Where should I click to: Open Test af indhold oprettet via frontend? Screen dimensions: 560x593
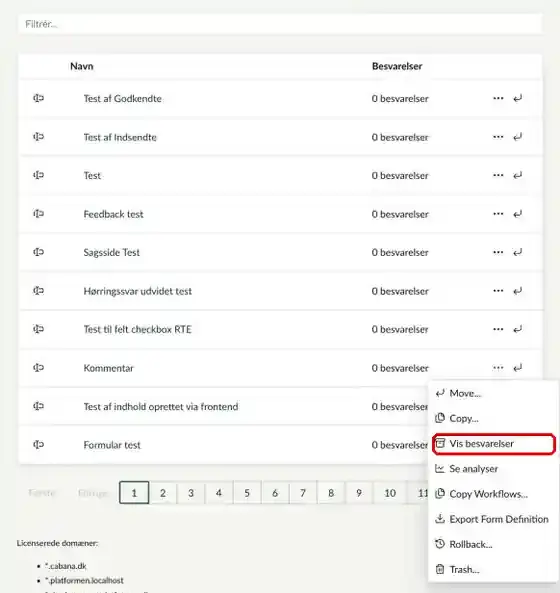(x=161, y=407)
